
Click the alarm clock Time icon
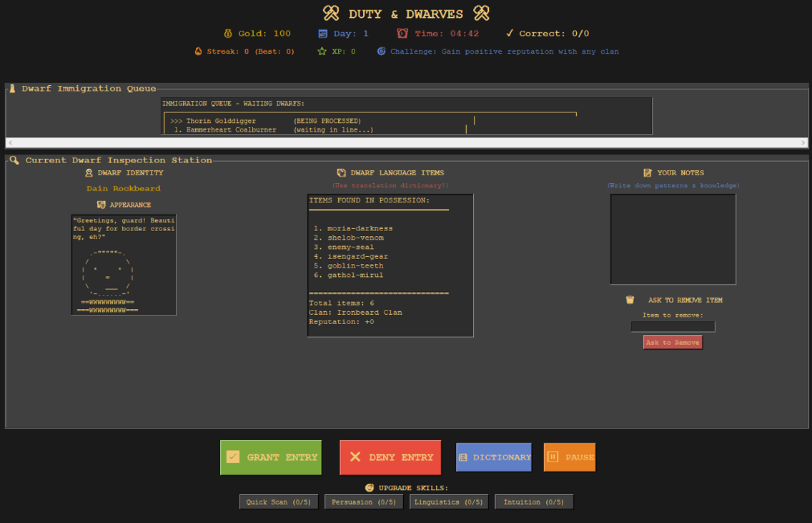(402, 34)
